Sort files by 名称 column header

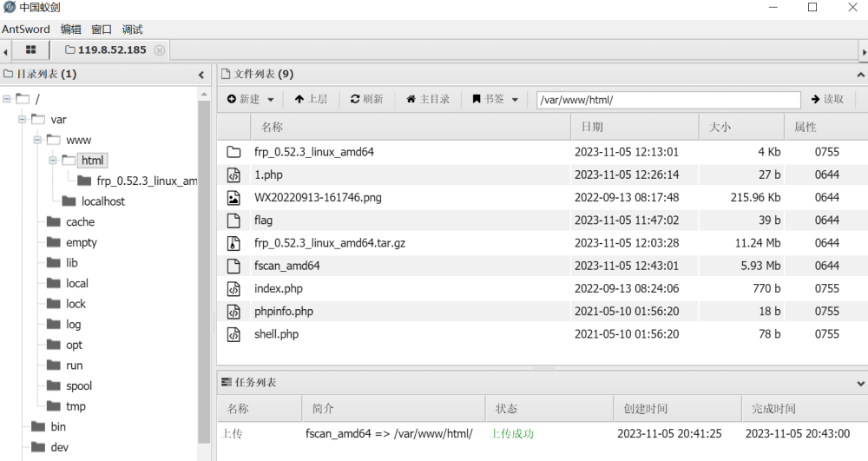click(411, 128)
